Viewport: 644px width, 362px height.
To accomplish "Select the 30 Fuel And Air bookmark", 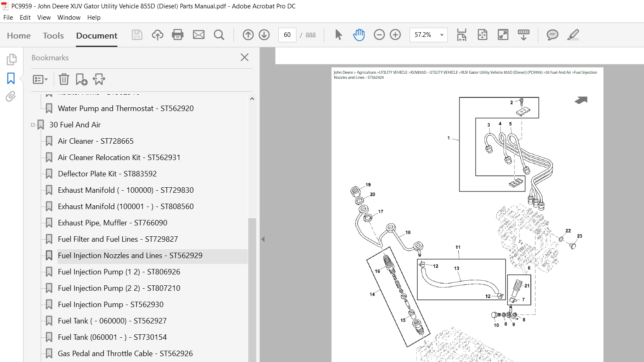I will click(x=75, y=125).
